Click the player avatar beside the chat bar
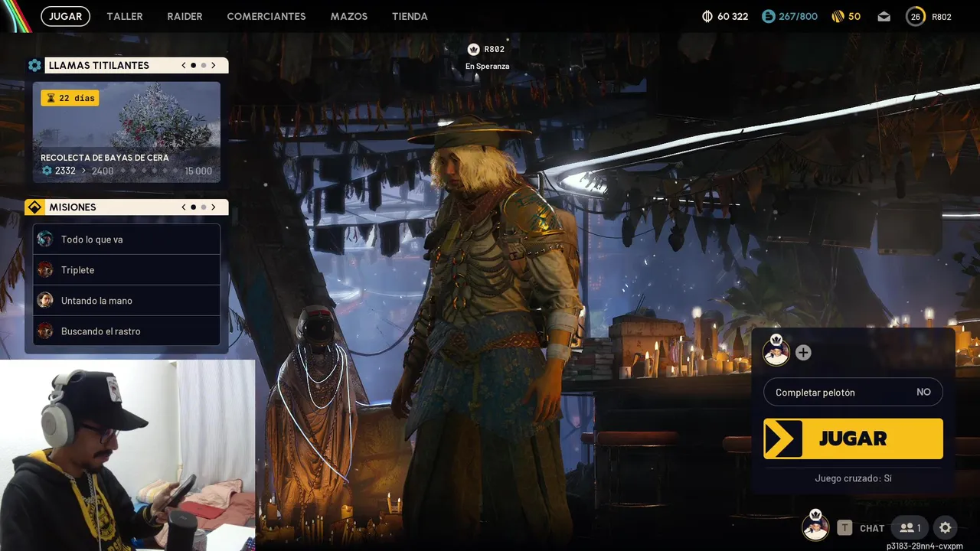This screenshot has height=551, width=980. click(x=815, y=527)
